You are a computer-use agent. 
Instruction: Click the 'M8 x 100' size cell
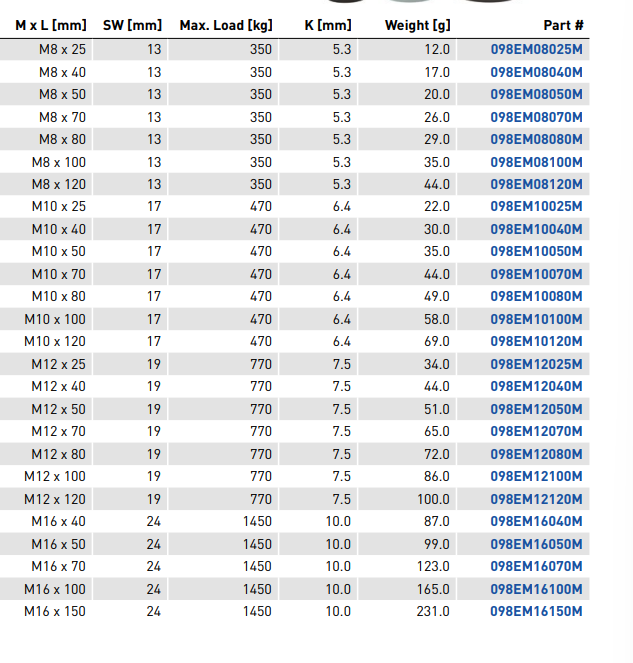(58, 162)
